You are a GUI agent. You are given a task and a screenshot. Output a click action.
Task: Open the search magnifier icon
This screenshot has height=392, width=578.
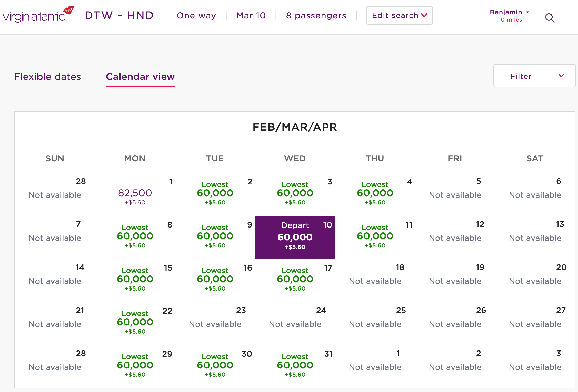550,18
